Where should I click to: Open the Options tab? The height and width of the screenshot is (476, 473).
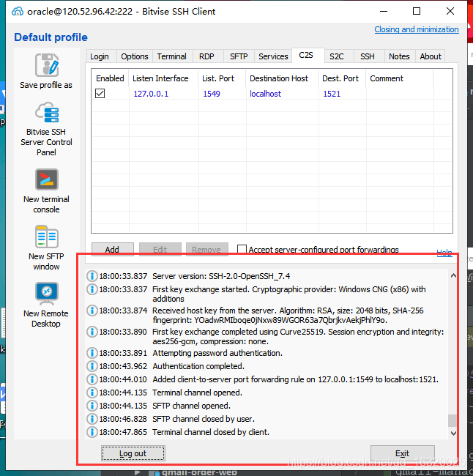point(135,56)
